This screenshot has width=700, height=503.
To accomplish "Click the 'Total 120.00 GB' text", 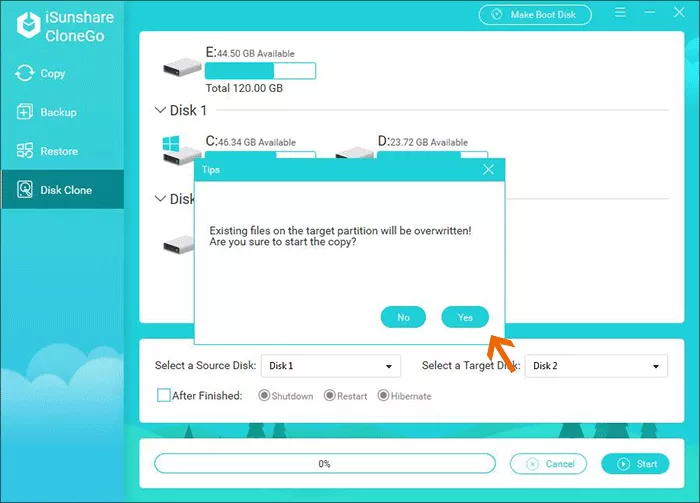I will (244, 88).
